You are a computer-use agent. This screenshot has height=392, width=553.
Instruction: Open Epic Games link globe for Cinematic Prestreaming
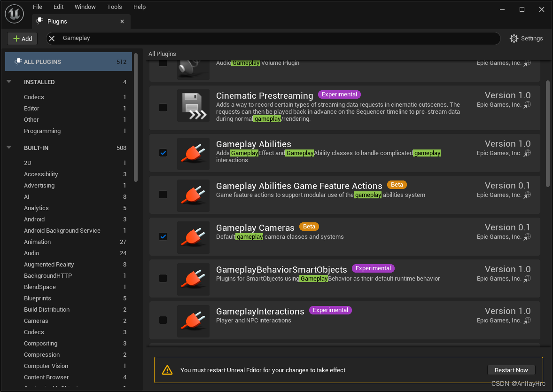tap(527, 105)
